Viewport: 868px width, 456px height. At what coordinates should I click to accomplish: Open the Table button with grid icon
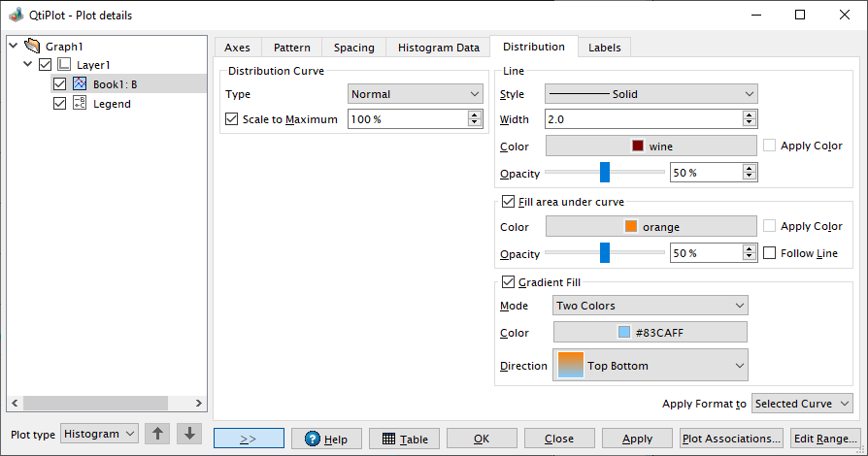[x=405, y=439]
